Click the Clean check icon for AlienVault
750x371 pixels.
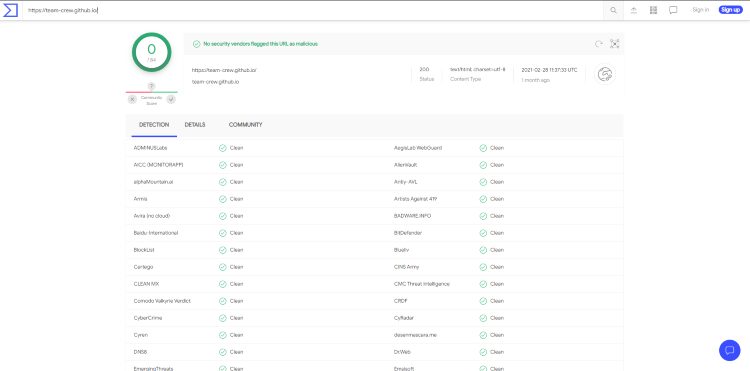pos(483,165)
